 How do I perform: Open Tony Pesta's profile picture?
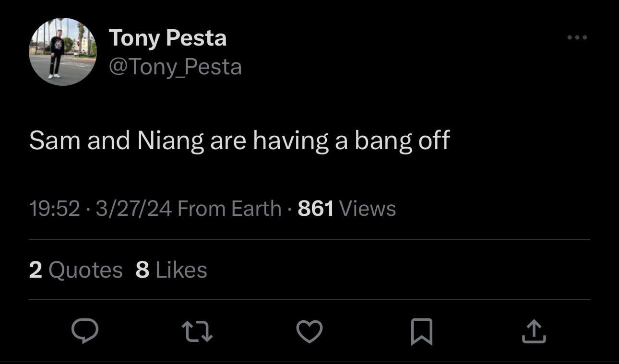[x=62, y=52]
